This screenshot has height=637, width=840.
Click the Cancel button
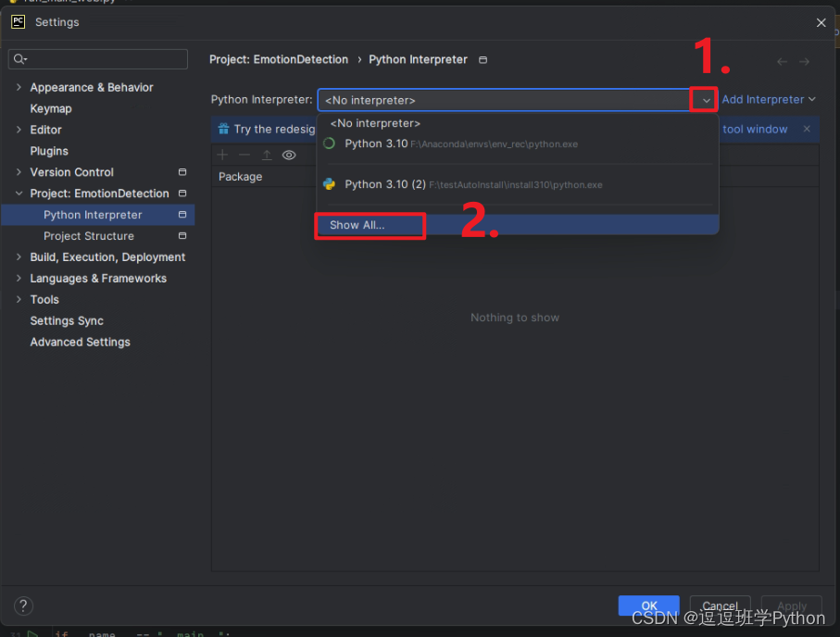pyautogui.click(x=720, y=606)
